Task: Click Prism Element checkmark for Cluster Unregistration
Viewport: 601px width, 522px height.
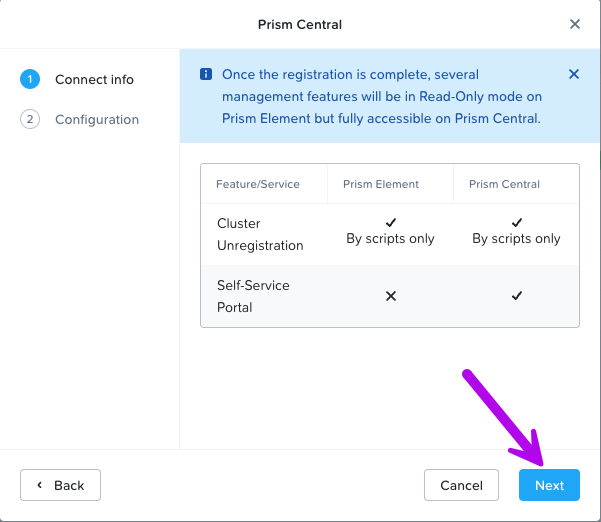Action: (391, 222)
